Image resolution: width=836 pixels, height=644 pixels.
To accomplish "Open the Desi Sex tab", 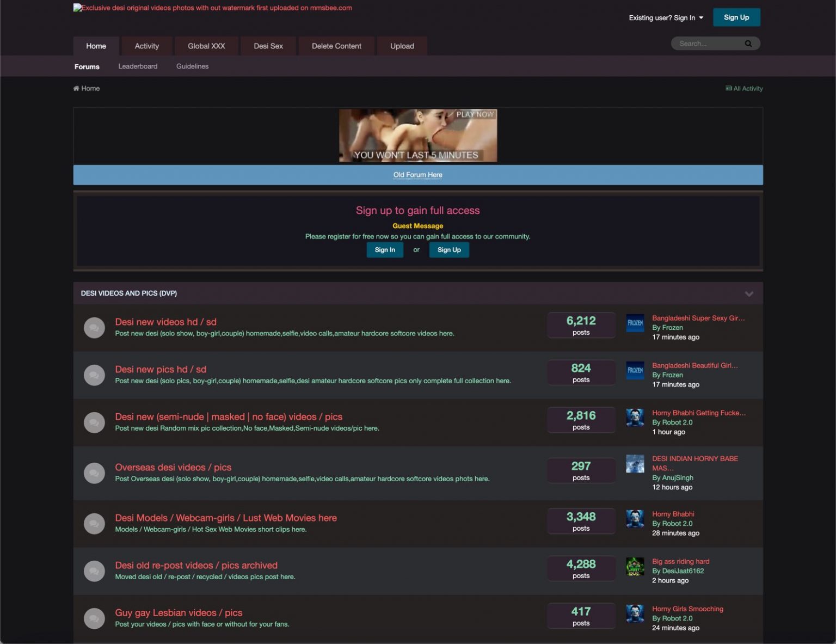I will (268, 46).
